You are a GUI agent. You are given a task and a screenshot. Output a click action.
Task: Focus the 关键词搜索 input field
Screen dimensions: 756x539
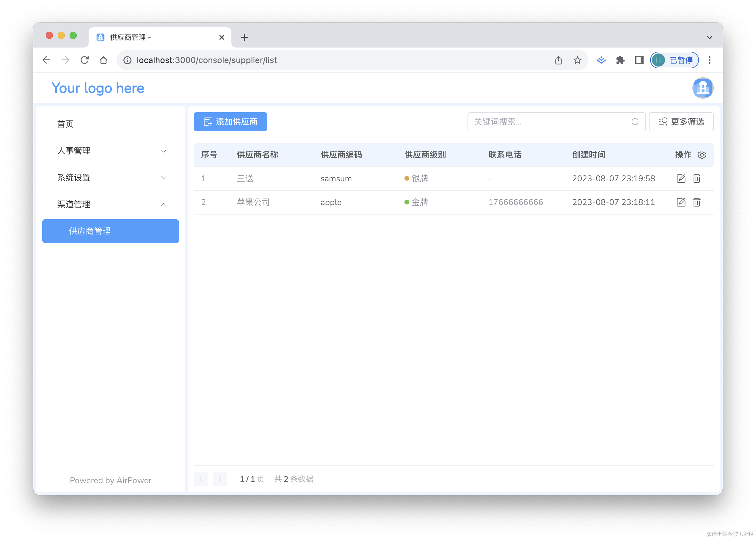[548, 122]
